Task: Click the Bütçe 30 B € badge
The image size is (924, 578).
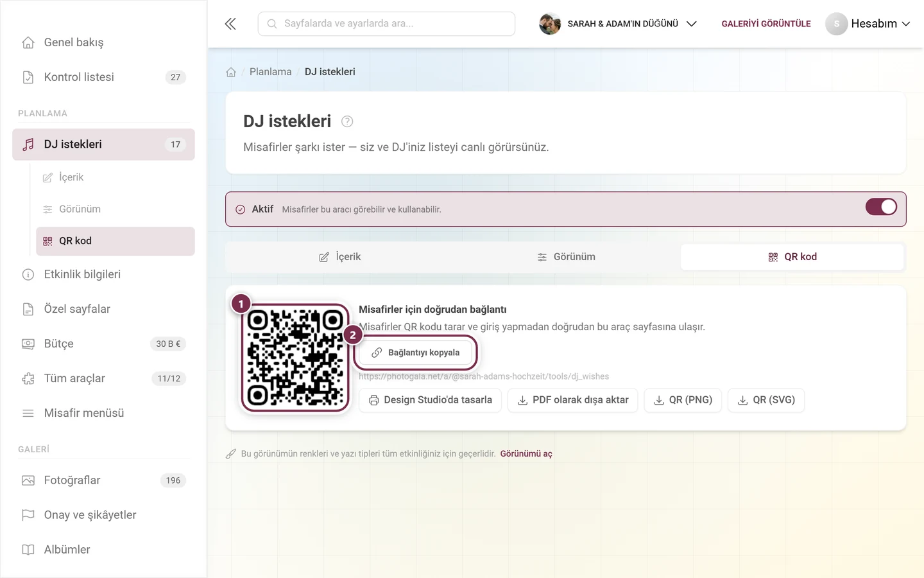Action: (168, 344)
